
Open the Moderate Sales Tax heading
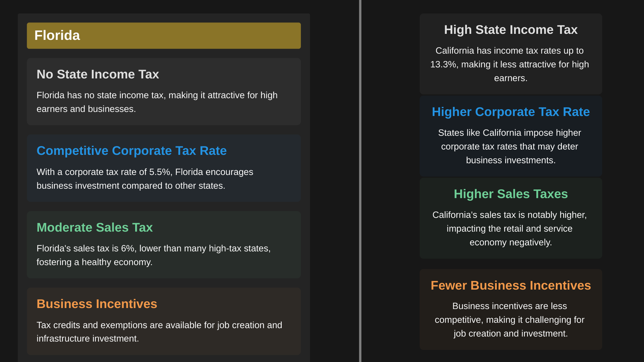point(95,228)
